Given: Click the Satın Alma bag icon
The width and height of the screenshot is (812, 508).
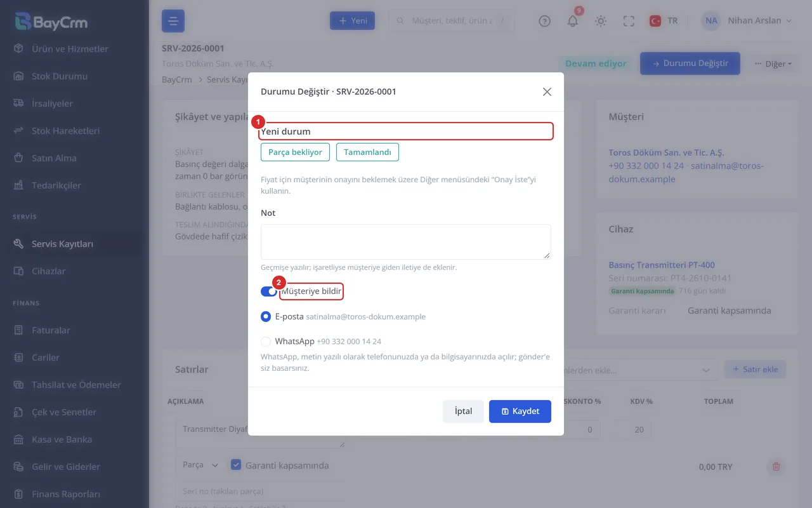Looking at the screenshot, I should 19,158.
